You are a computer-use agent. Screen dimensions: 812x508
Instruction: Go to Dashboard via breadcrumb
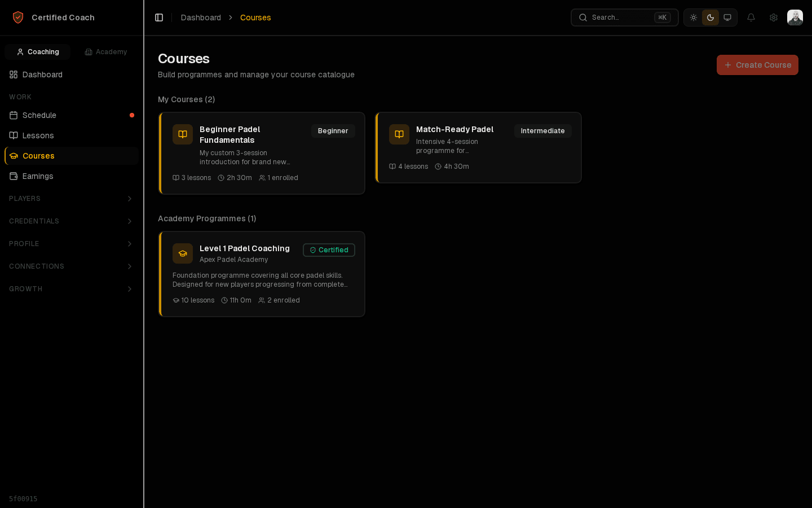tap(201, 17)
